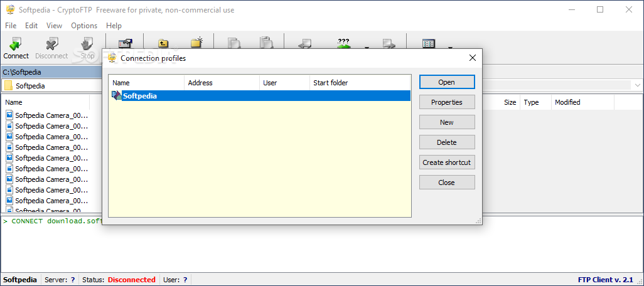
Task: Open the Softpedia local folder combo box
Action: pos(51,86)
